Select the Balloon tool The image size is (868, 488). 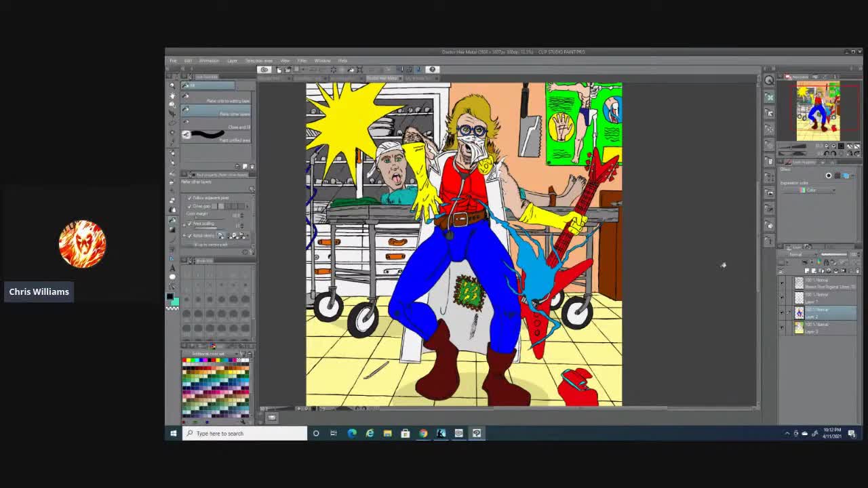coord(172,277)
